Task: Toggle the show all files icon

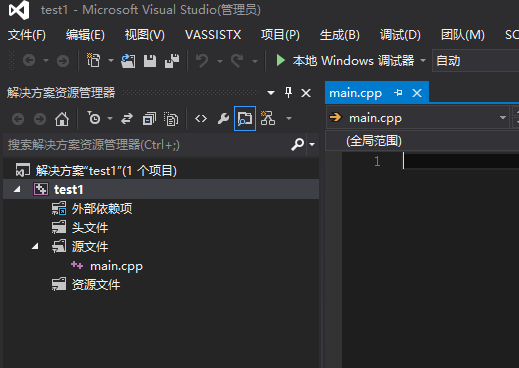Action: point(171,119)
